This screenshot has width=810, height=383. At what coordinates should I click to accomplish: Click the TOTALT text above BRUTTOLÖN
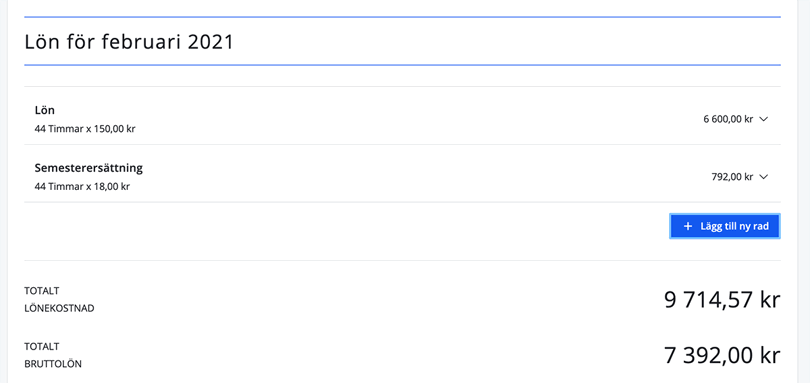click(x=42, y=346)
